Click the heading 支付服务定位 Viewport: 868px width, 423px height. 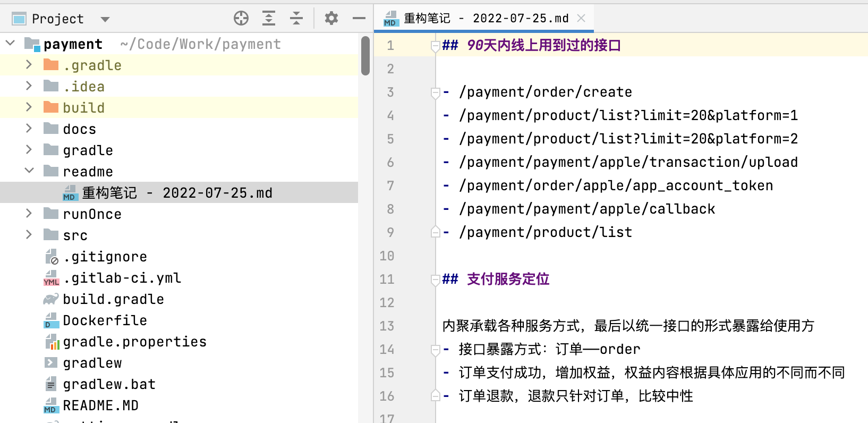(508, 279)
